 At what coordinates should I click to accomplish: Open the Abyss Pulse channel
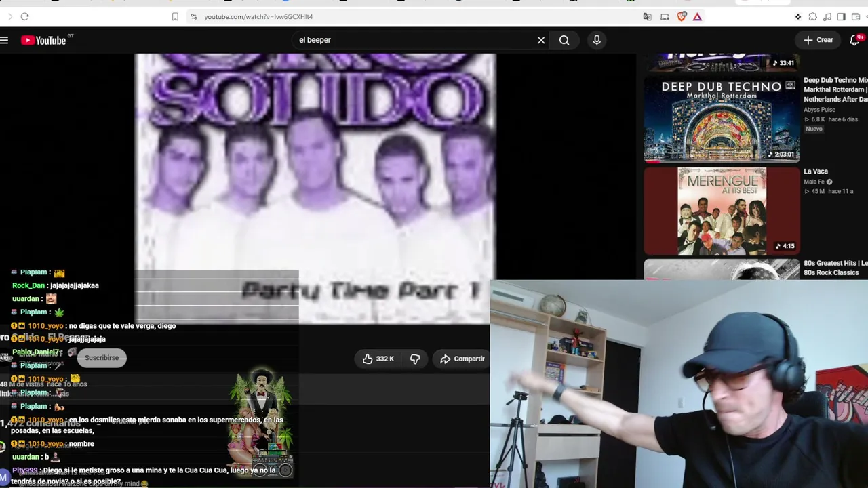[819, 110]
